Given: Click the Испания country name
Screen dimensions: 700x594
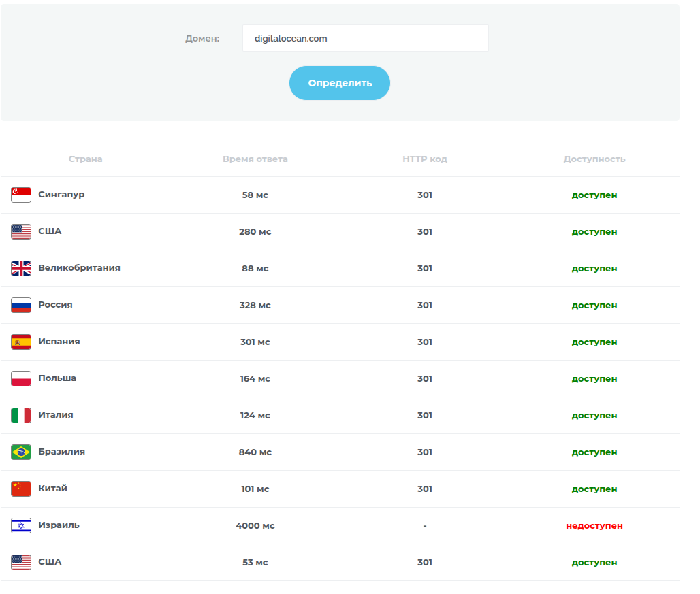Looking at the screenshot, I should [59, 341].
